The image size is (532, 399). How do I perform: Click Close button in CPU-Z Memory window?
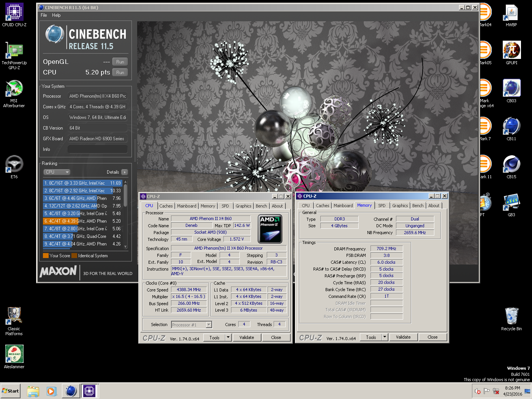click(x=432, y=337)
